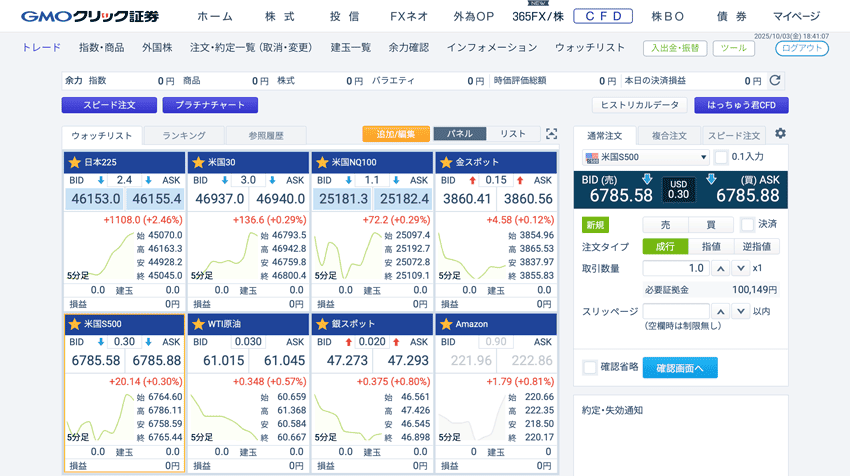Enable the 0.1入力 checkbox
This screenshot has height=476, width=850.
(721, 157)
